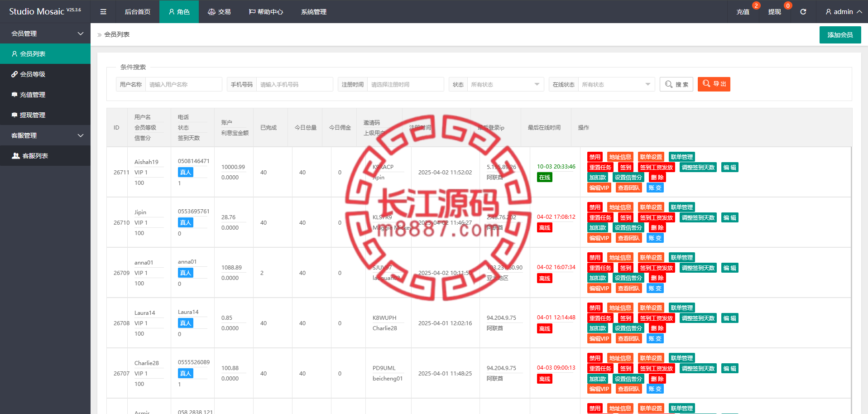Click 签到 for user anna01
Image resolution: width=868 pixels, height=414 pixels.
pyautogui.click(x=625, y=268)
